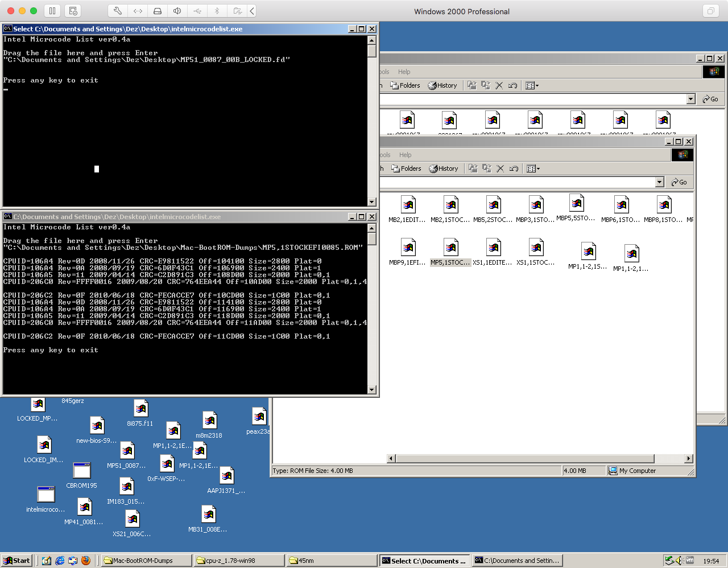Collapse the VM toolbar chevron
The width and height of the screenshot is (728, 568).
(252, 11)
